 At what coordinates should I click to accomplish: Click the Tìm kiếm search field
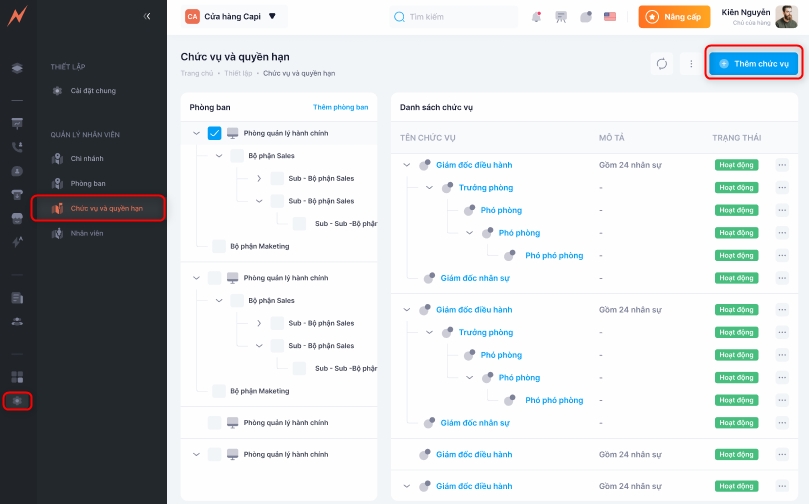click(455, 17)
